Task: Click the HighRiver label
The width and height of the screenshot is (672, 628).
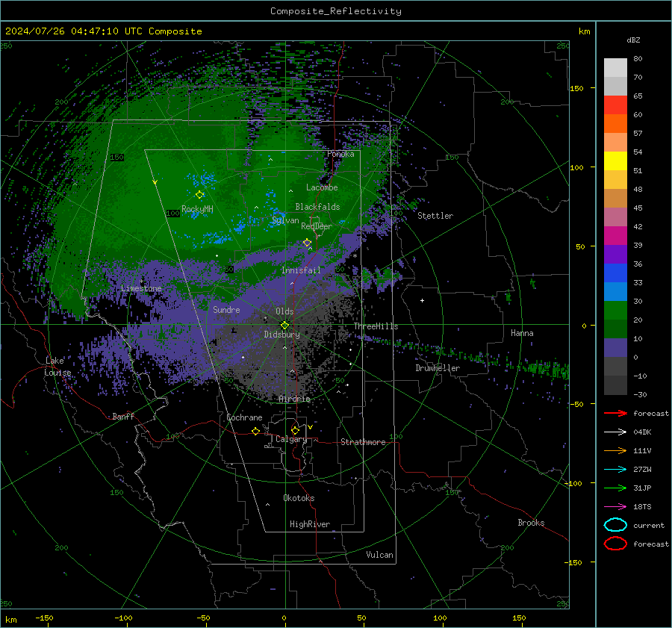Action: click(x=310, y=524)
